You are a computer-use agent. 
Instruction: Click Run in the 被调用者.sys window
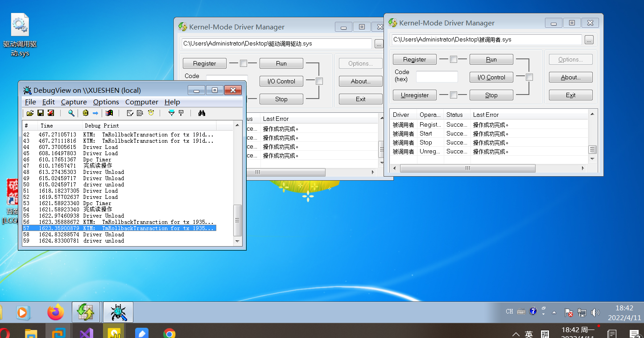click(x=491, y=59)
